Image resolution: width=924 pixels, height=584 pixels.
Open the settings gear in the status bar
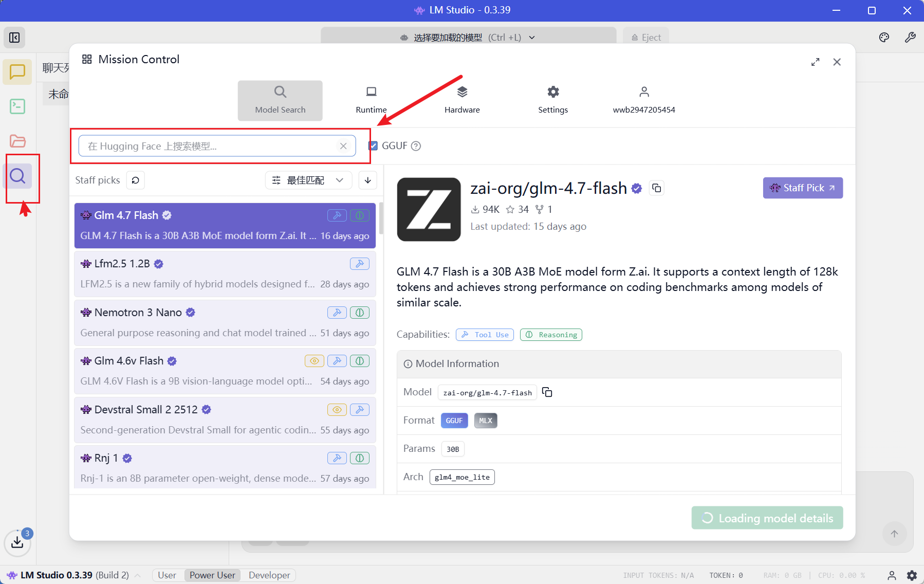(x=912, y=575)
